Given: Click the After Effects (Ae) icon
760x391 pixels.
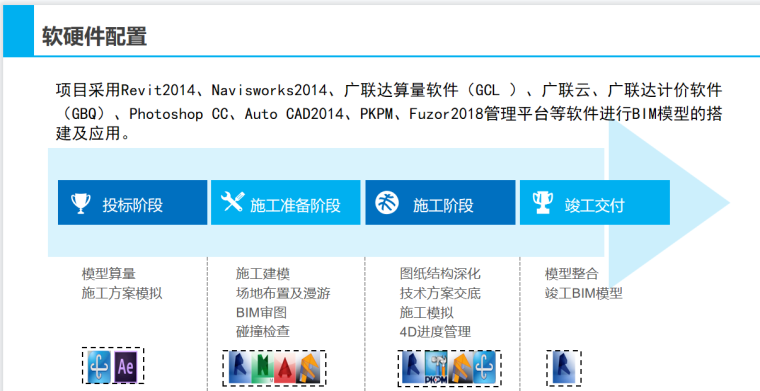Looking at the screenshot, I should click(x=126, y=366).
